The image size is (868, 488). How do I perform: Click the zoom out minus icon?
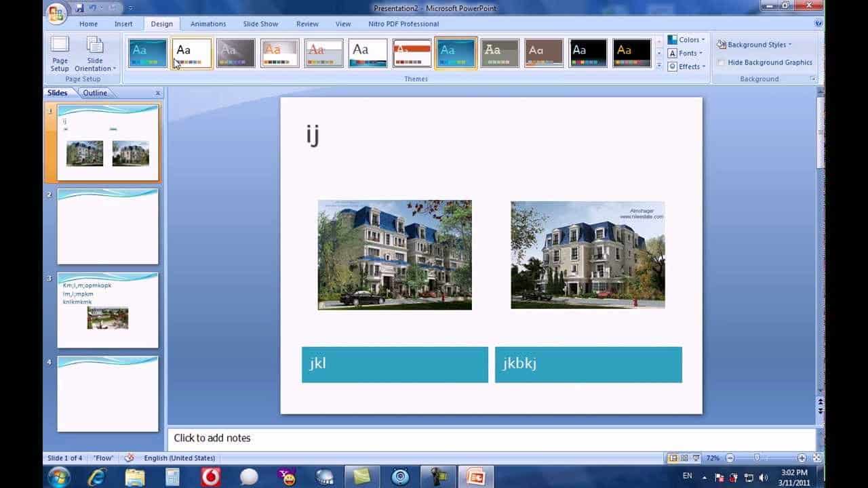[730, 458]
